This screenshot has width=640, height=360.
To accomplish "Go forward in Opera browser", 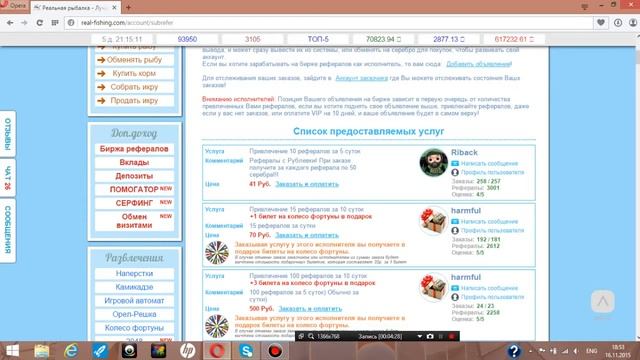I will click(x=24, y=23).
